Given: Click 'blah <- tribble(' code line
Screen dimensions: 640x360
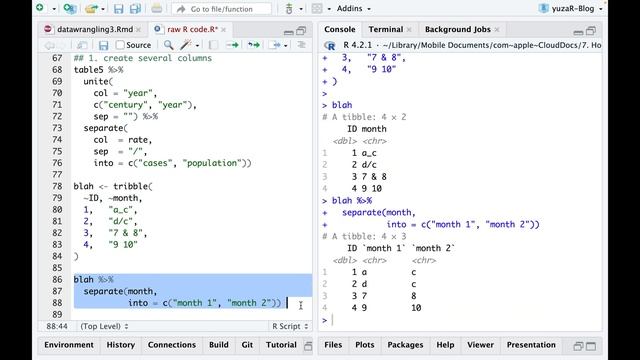Looking at the screenshot, I should pos(113,187).
